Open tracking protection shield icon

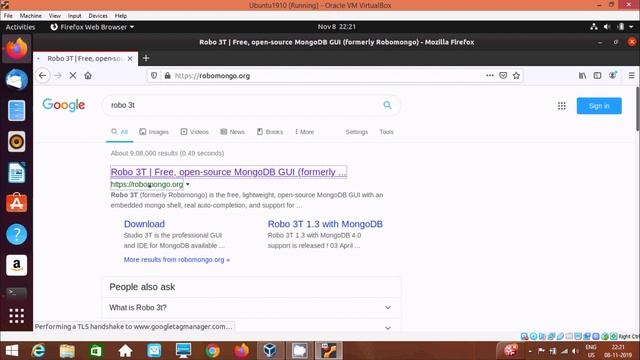154,76
